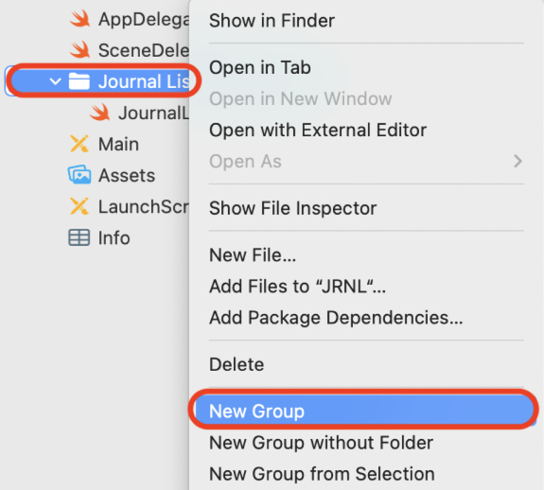
Task: Click the JournalList Swift file icon
Action: (x=100, y=113)
